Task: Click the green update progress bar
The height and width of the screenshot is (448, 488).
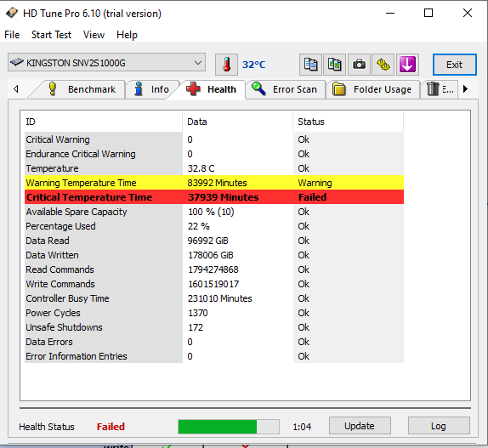Action: tap(229, 427)
